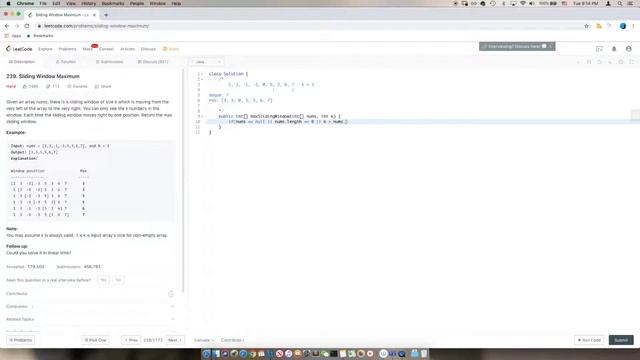Switch to the Submissions tab
The height and width of the screenshot is (360, 640).
pyautogui.click(x=109, y=62)
